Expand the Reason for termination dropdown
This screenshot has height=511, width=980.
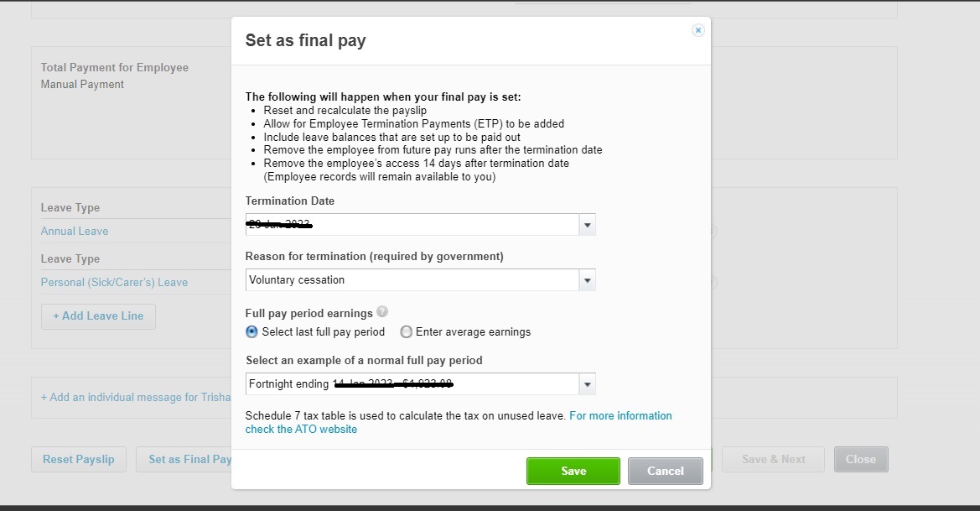tap(588, 280)
